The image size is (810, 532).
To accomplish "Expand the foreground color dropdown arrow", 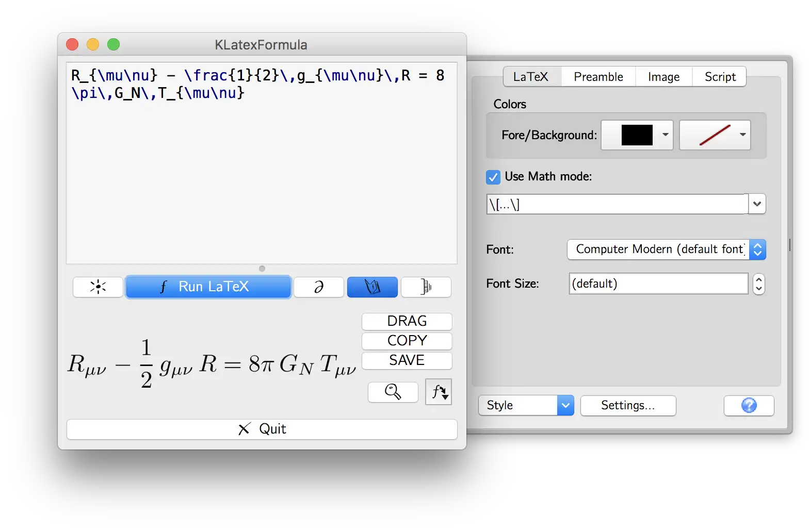I will pos(666,135).
